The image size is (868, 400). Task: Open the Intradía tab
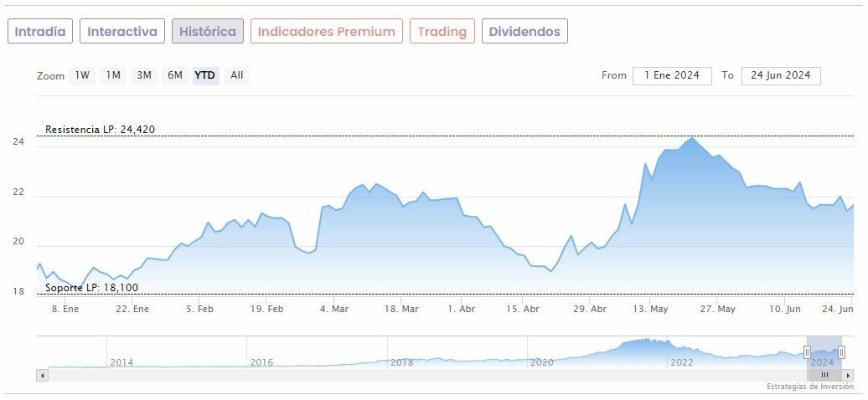click(40, 32)
